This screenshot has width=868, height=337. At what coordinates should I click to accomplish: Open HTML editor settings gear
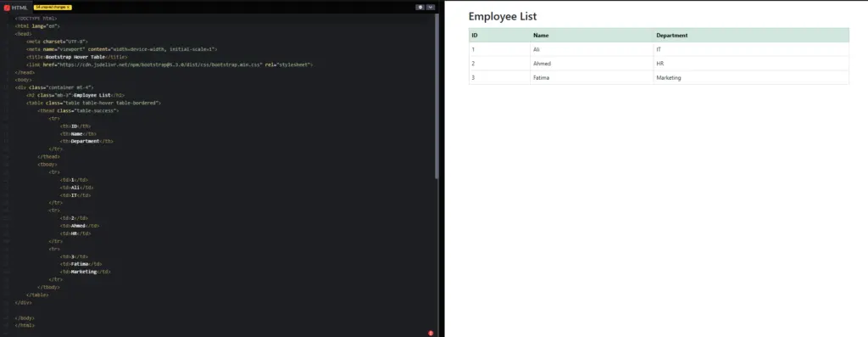coord(420,7)
